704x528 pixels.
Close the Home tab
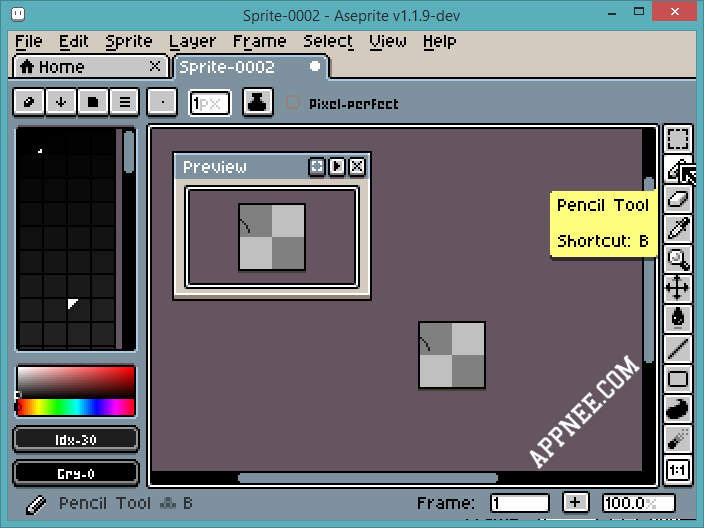click(x=155, y=66)
